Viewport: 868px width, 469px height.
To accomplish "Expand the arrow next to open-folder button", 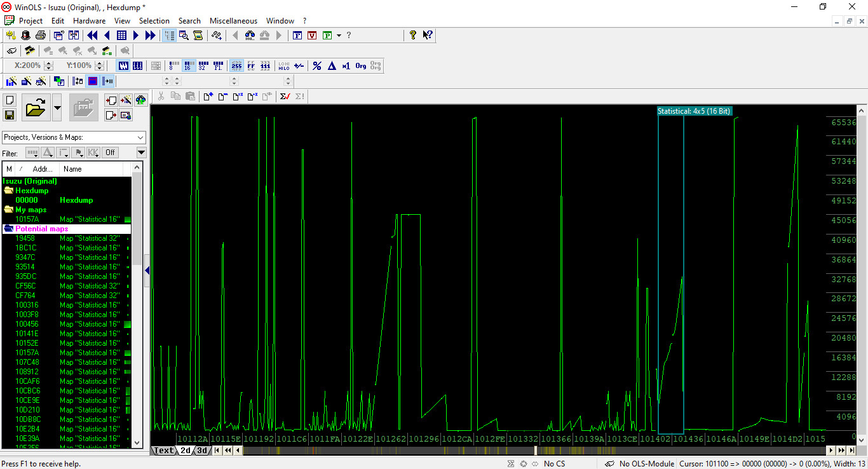I will tap(57, 108).
